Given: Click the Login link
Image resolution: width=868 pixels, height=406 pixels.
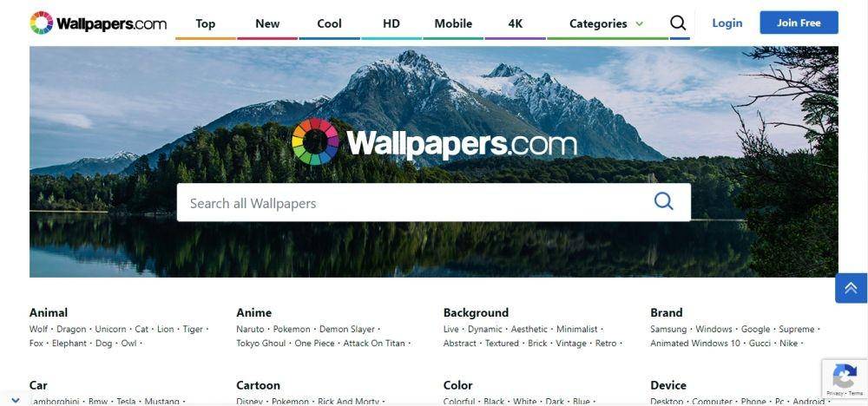Looking at the screenshot, I should [x=727, y=23].
